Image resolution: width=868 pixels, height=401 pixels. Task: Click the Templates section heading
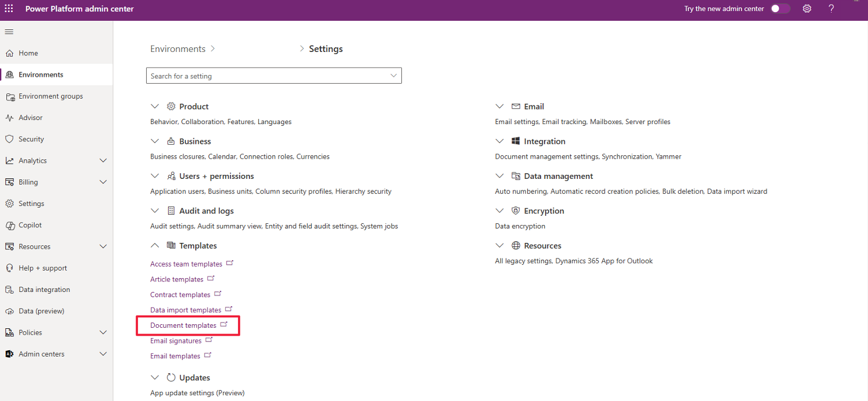point(198,246)
